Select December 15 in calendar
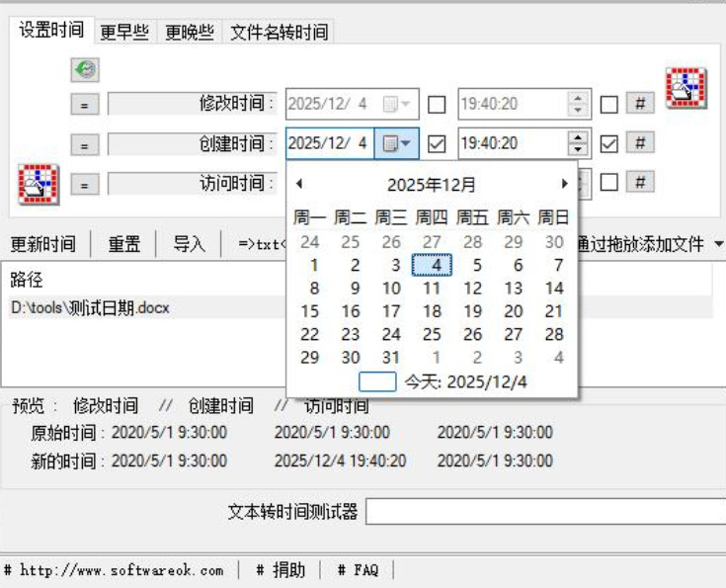This screenshot has height=588, width=726. [310, 311]
